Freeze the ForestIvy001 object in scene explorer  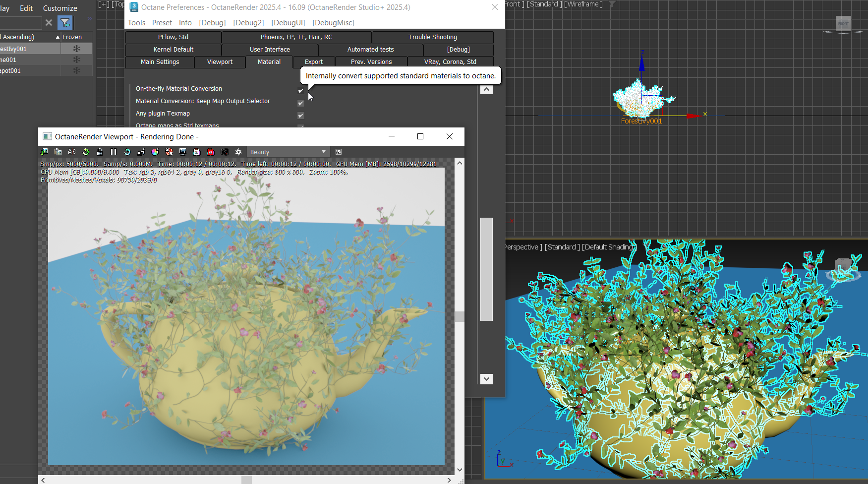coord(76,49)
